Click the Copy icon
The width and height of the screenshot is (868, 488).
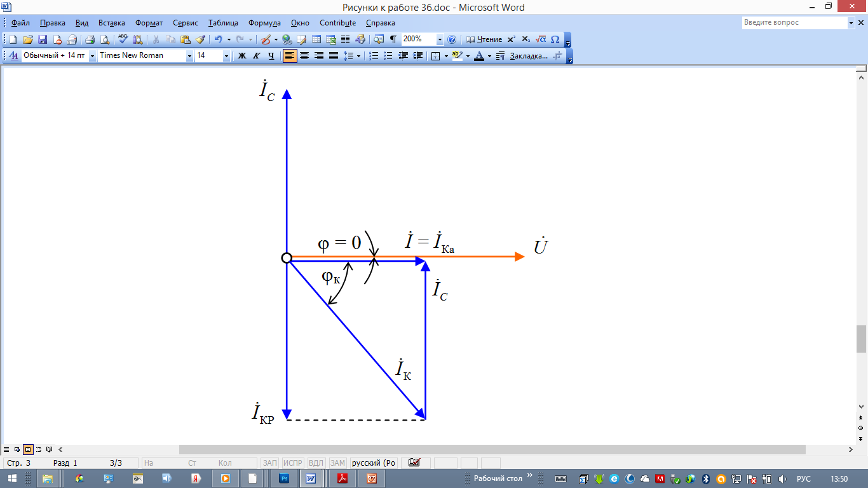point(171,39)
